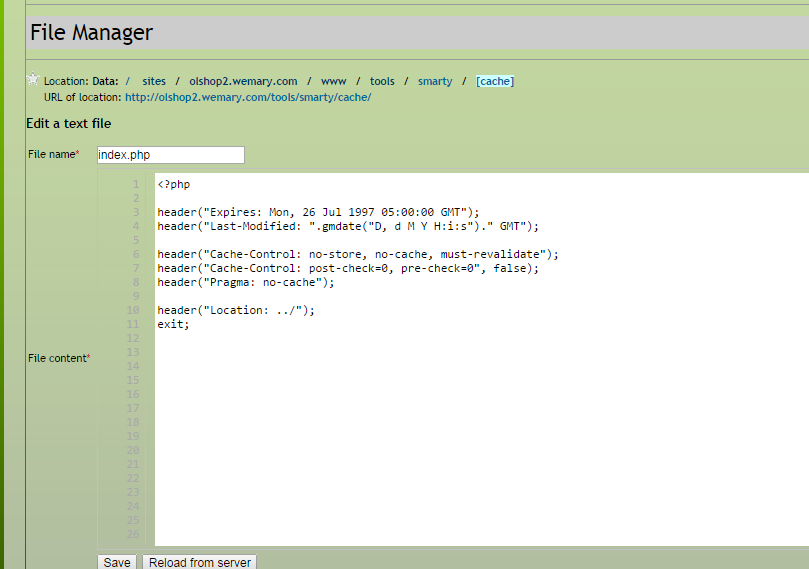The height and width of the screenshot is (569, 809).
Task: Click the star bookmark icon beside Location
Action: click(x=33, y=79)
